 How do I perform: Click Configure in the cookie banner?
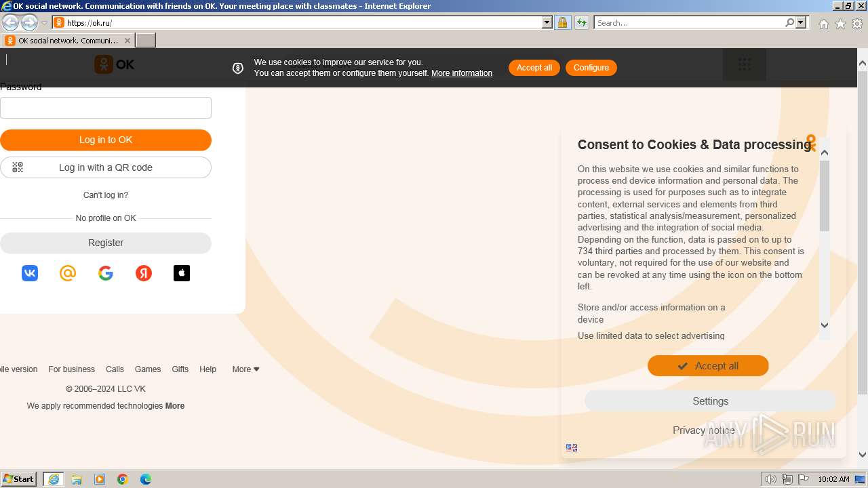point(591,68)
